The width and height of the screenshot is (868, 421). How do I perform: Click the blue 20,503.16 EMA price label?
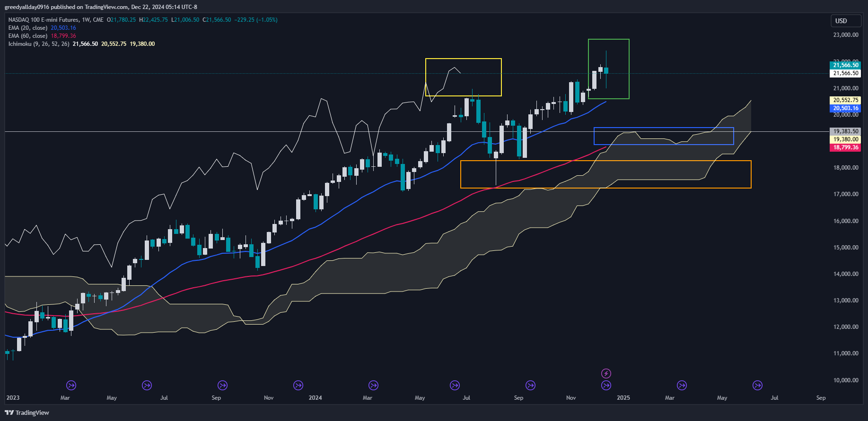click(x=845, y=108)
